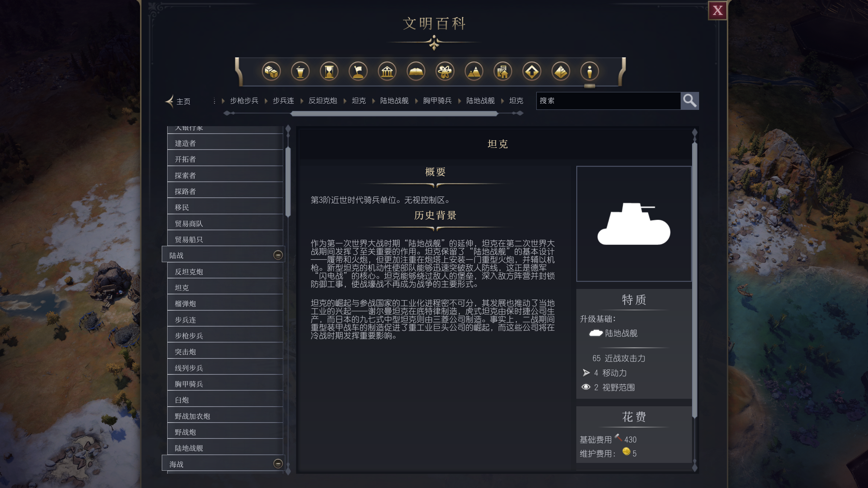The width and height of the screenshot is (868, 488).
Task: Open the atom technologies category
Action: (445, 72)
